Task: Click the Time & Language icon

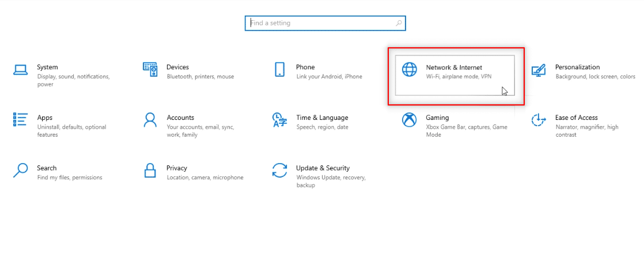Action: point(280,120)
